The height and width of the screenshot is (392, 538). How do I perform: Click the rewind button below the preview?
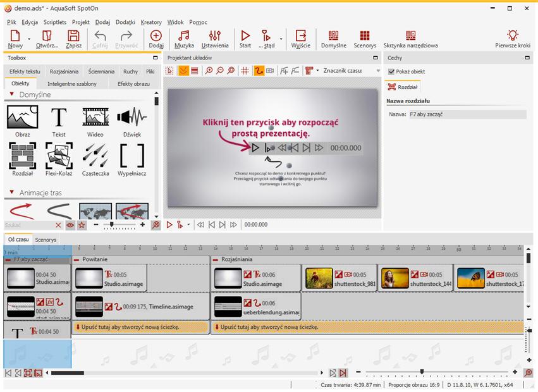click(x=200, y=225)
